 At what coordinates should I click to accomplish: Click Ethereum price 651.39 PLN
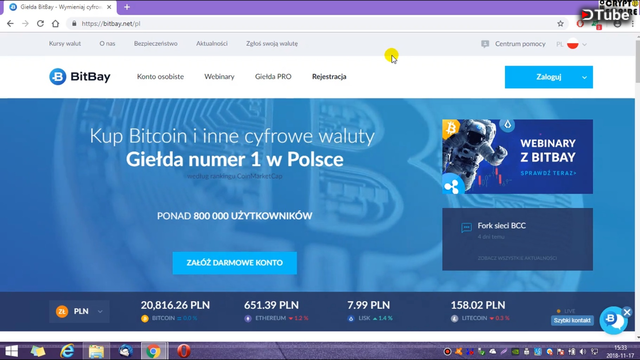[x=271, y=305]
